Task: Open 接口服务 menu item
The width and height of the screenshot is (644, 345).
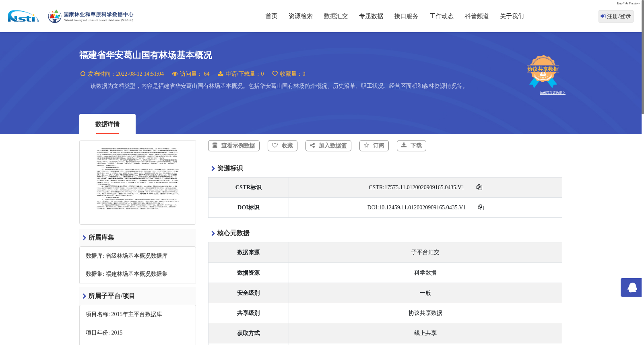Action: point(406,16)
